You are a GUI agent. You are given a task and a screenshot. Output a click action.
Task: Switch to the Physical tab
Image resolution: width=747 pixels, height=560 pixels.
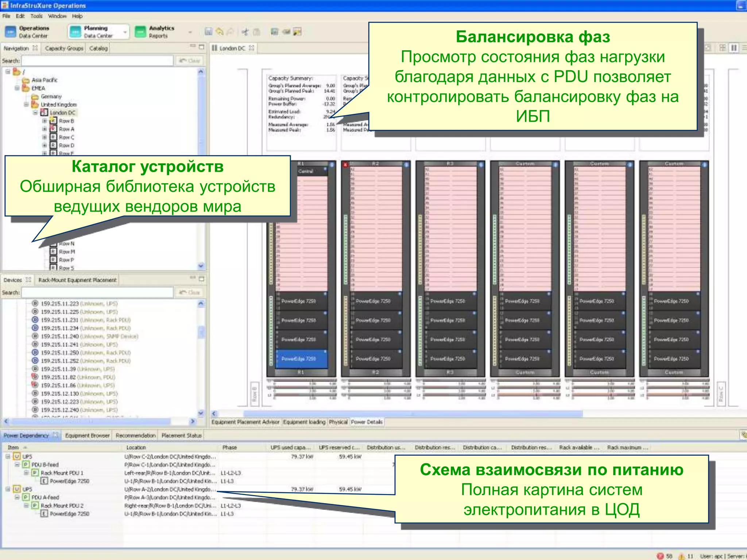coord(338,422)
